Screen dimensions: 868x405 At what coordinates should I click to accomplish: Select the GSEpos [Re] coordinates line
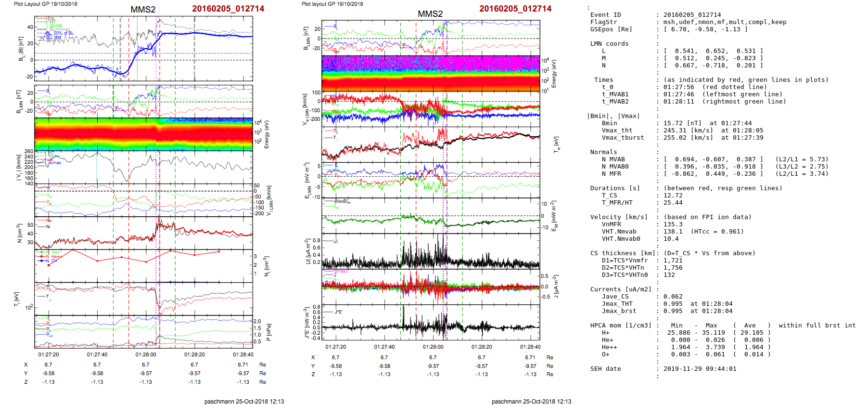tap(705, 29)
